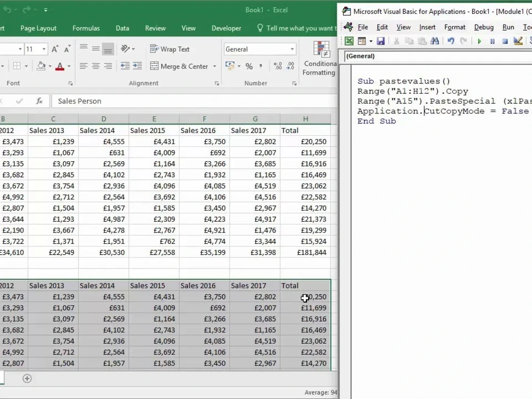Viewport: 532px width, 399px height.
Task: Click the Increase Font Size icon
Action: pos(55,49)
